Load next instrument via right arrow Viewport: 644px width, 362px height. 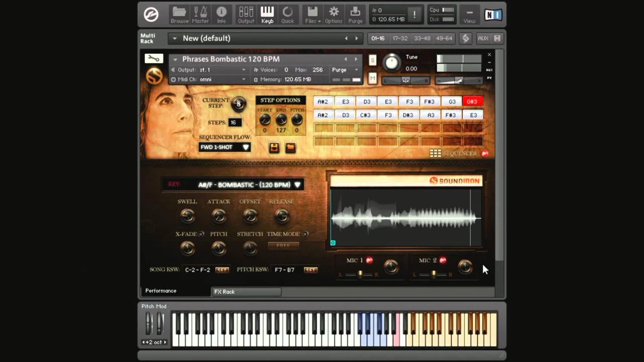[356, 59]
